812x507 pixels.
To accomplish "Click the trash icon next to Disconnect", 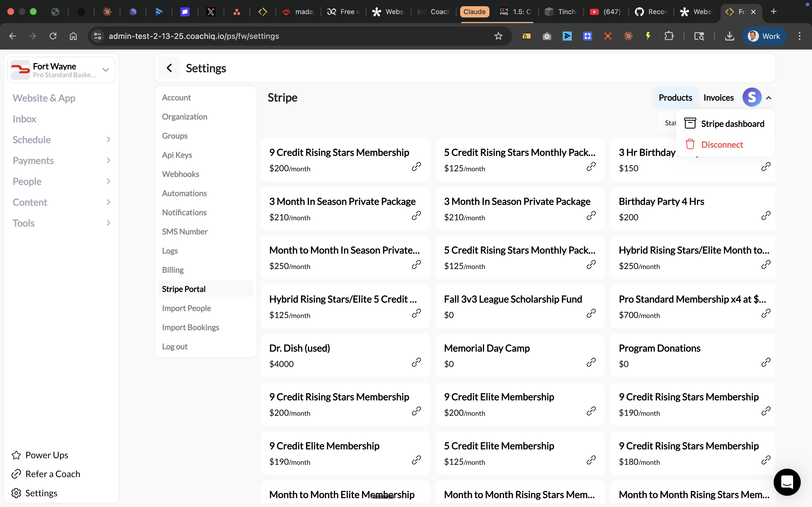I will 690,144.
